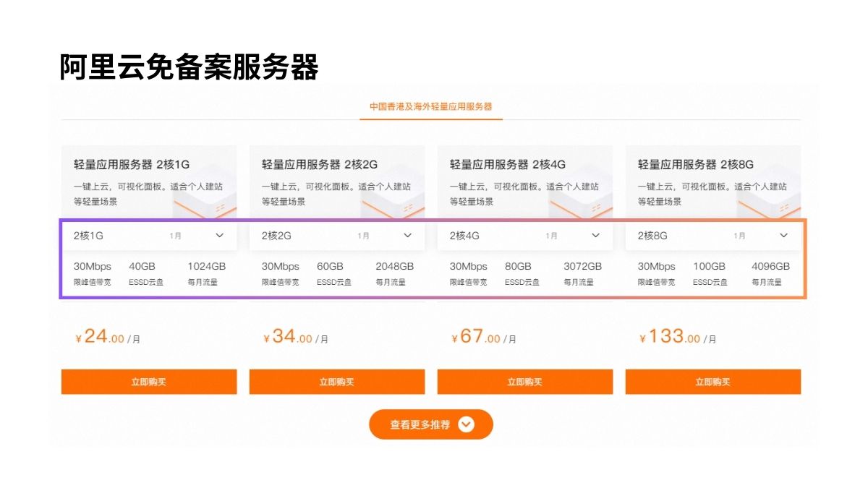Select the 轻量应用服务器 2核4G card title
The height and width of the screenshot is (488, 868).
pyautogui.click(x=508, y=165)
